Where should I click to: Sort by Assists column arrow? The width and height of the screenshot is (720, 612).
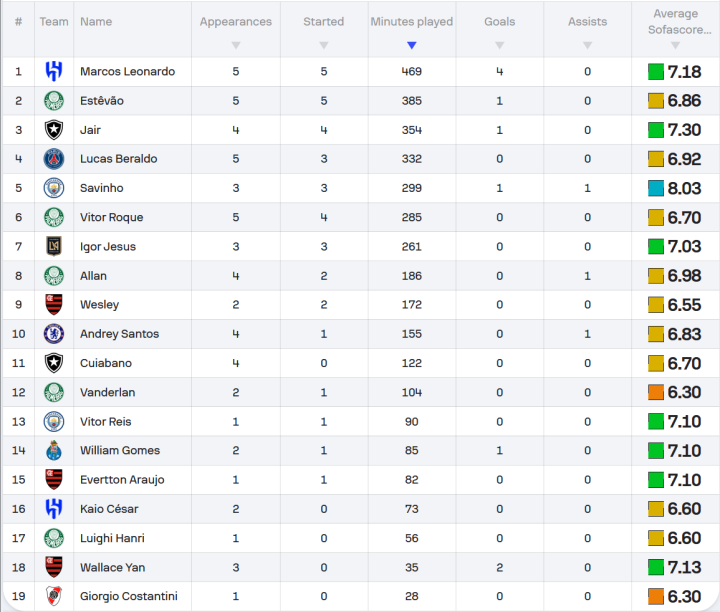587,45
